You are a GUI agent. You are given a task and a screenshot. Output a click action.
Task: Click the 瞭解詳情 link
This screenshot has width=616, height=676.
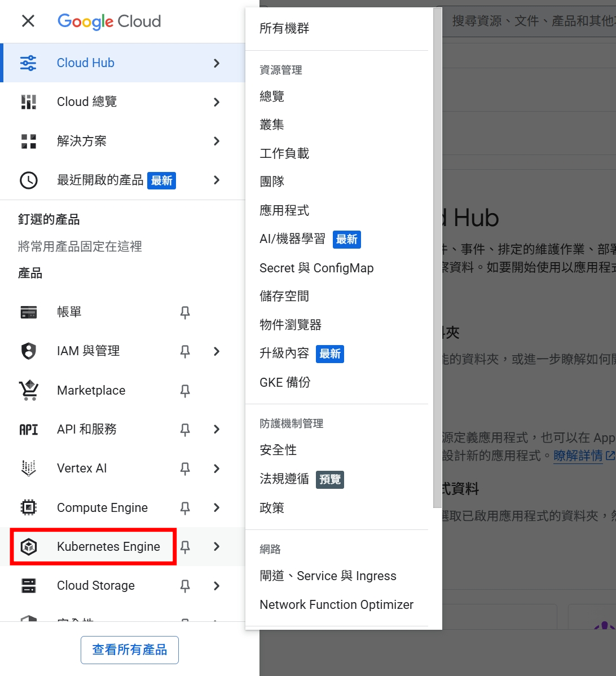(578, 456)
